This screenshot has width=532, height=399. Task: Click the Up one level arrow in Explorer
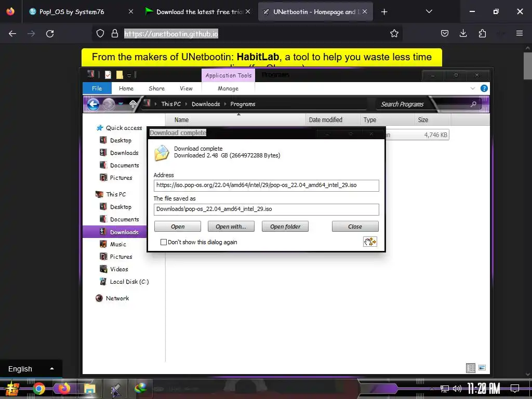coord(132,104)
